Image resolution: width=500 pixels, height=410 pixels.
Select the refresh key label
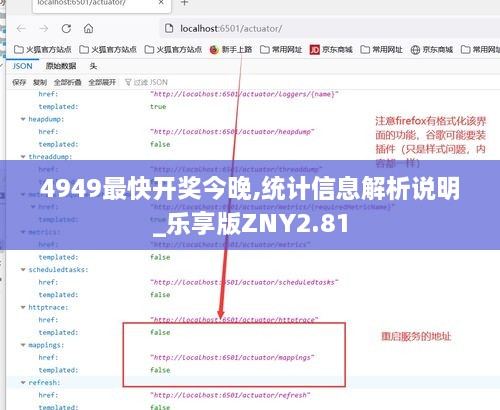pos(44,382)
